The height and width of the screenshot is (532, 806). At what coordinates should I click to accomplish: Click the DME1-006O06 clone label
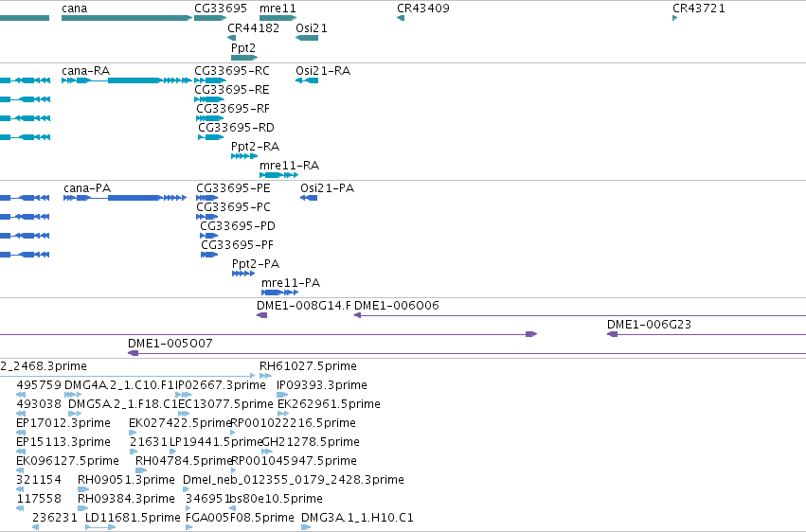tap(397, 306)
